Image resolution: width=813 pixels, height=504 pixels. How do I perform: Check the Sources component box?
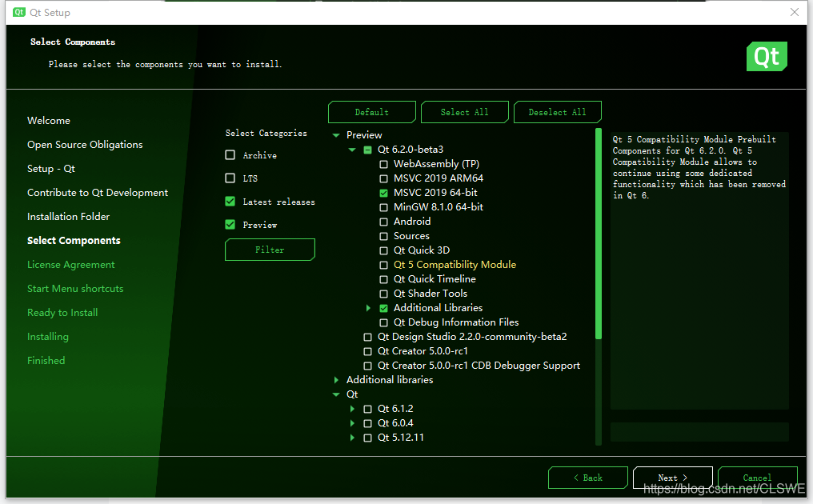click(x=383, y=237)
